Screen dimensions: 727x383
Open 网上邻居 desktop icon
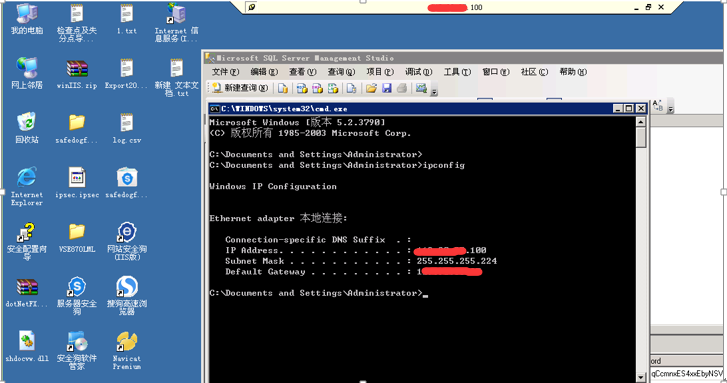(27, 73)
